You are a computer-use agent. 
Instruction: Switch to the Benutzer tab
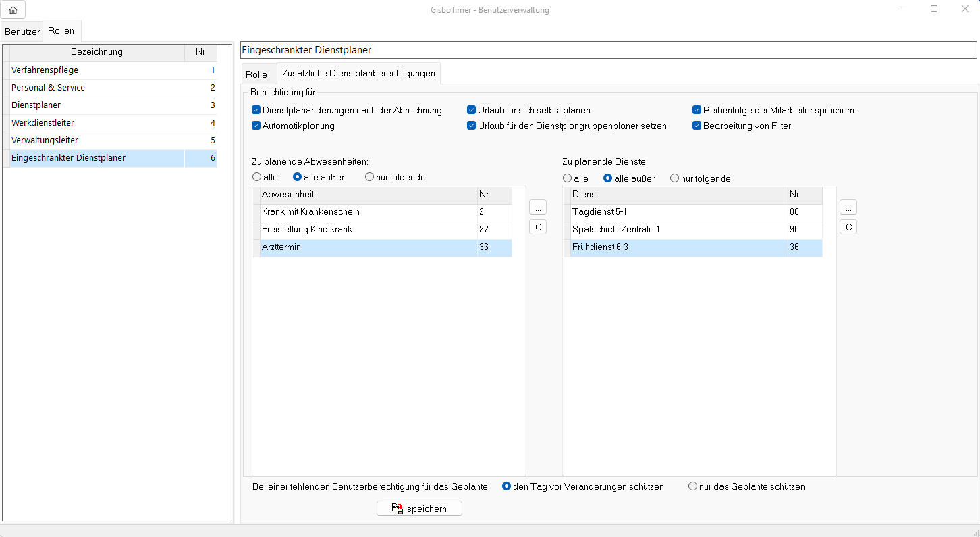pyautogui.click(x=22, y=32)
